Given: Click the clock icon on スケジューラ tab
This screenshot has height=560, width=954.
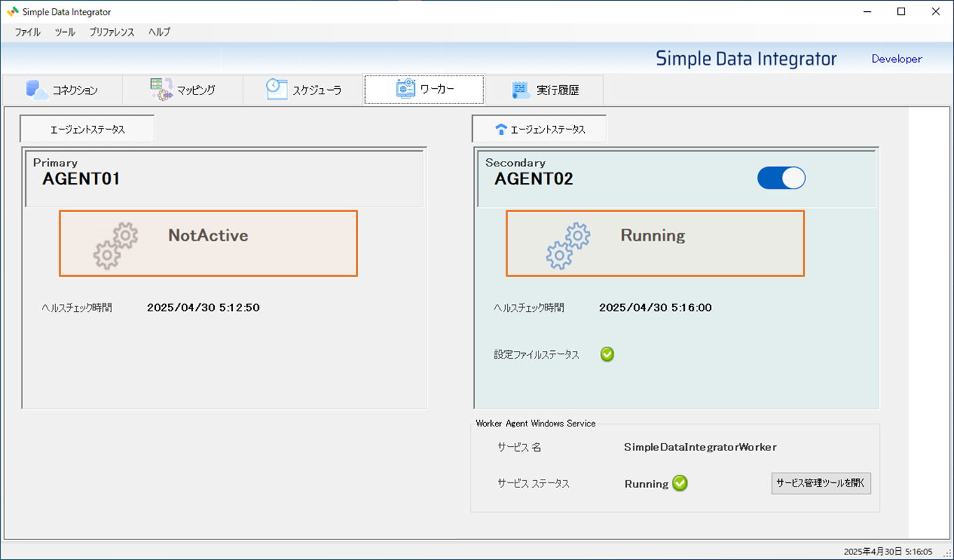Looking at the screenshot, I should [277, 89].
